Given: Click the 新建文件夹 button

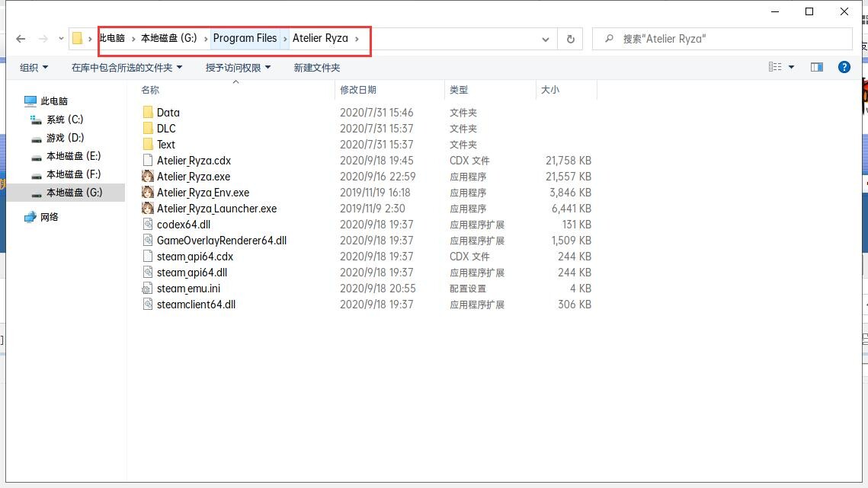Looking at the screenshot, I should click(317, 68).
